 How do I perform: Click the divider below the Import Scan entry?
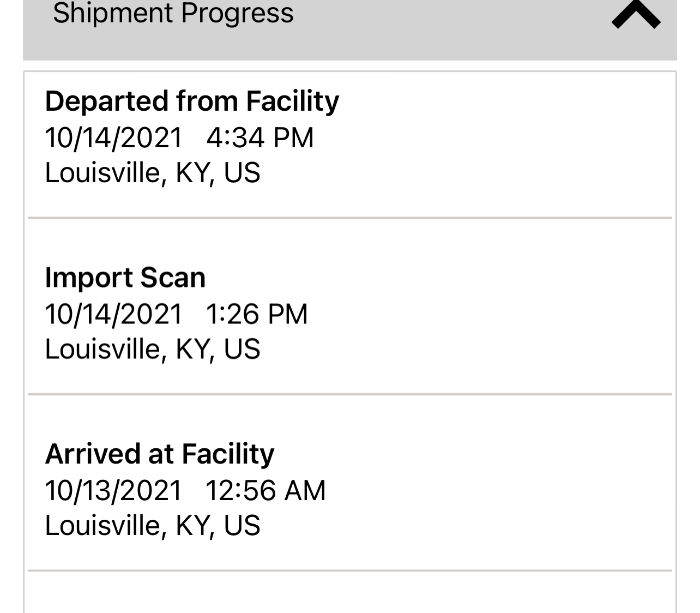tap(350, 394)
